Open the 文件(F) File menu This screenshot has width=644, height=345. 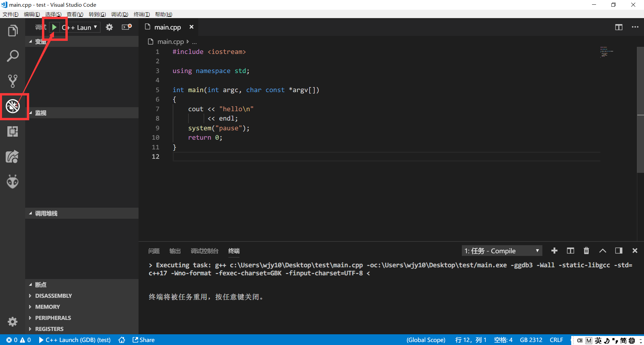pyautogui.click(x=10, y=14)
